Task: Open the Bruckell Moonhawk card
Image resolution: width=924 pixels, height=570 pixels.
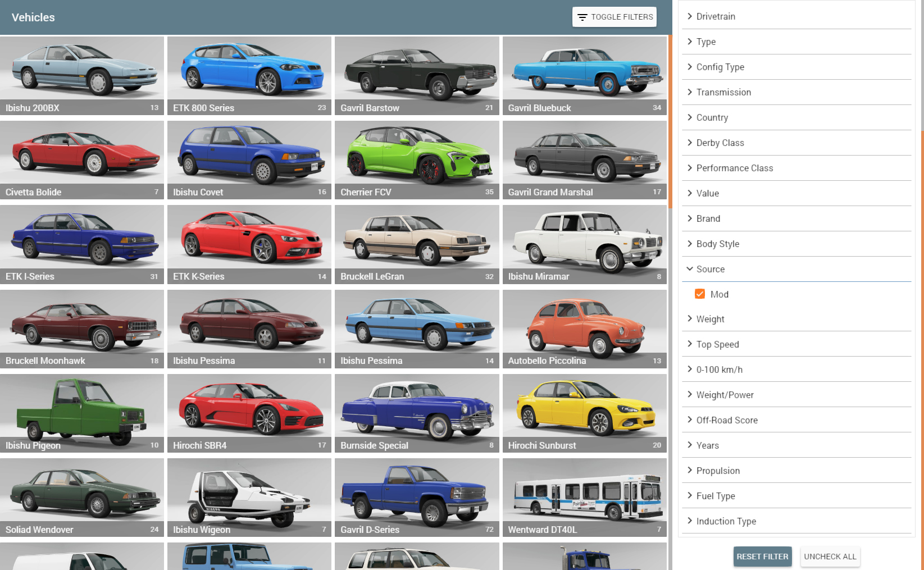Action: point(82,329)
